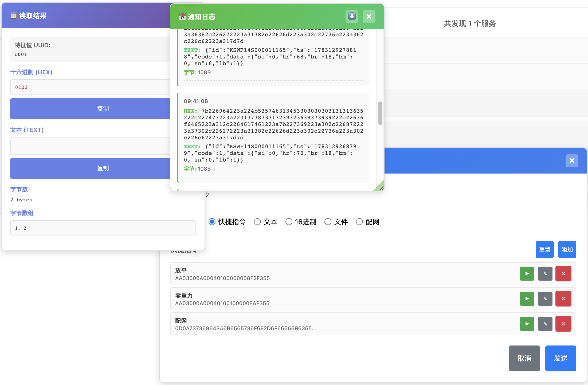This screenshot has width=588, height=385.
Task: Click the empty 文本 (TEXT) field
Action: (x=90, y=146)
